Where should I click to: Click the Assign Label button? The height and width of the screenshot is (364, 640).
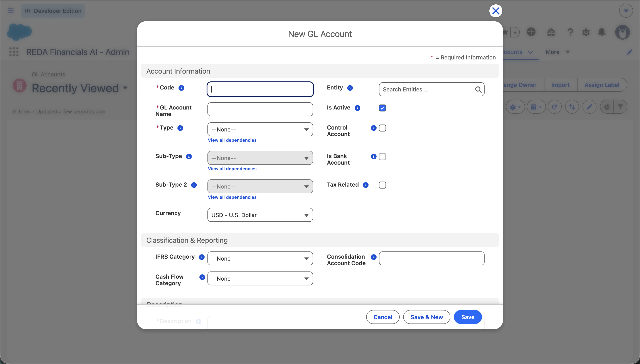[602, 85]
